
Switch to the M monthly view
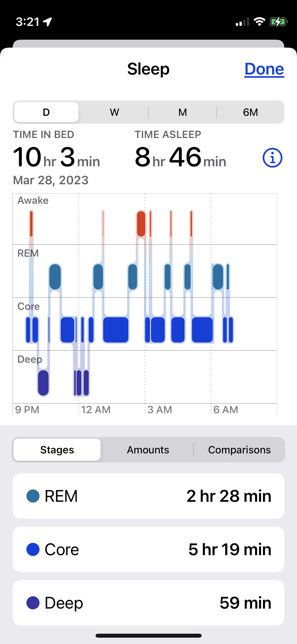pyautogui.click(x=182, y=112)
